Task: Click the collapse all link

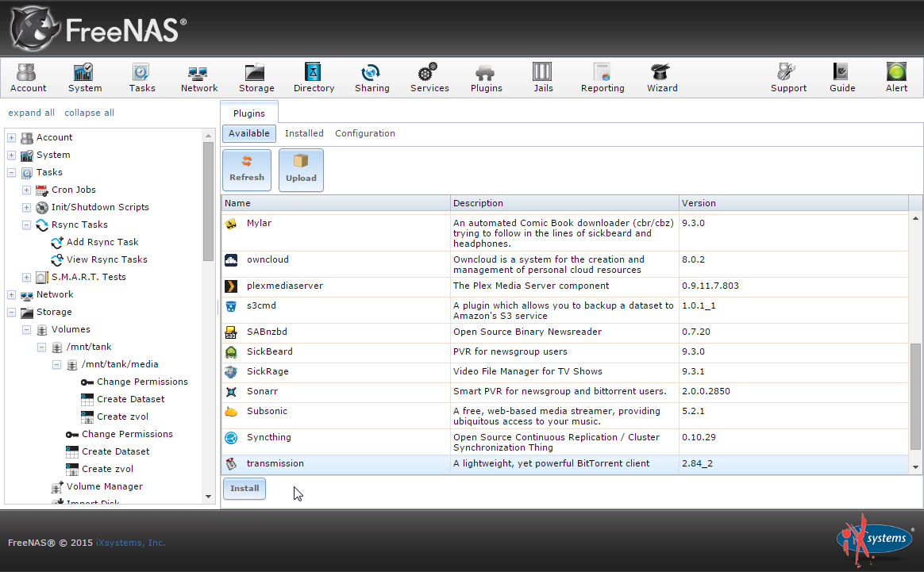Action: click(x=89, y=113)
